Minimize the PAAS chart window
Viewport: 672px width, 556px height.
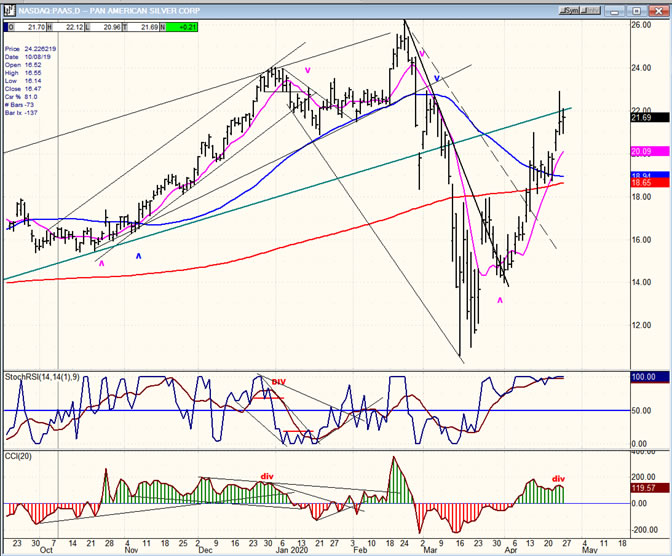tap(614, 11)
